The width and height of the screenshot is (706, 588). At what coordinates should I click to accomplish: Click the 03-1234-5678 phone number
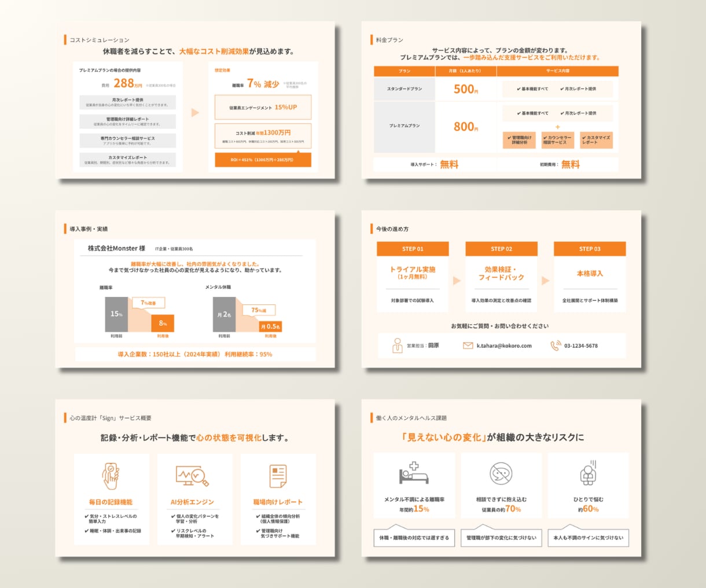tap(581, 346)
